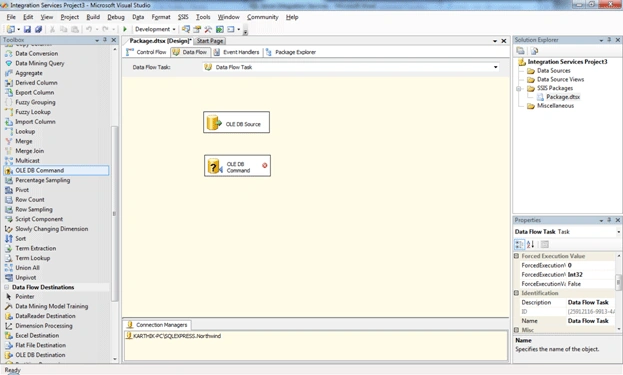This screenshot has width=623, height=375.
Task: Choose Term Lookup transformation
Action: [33, 258]
